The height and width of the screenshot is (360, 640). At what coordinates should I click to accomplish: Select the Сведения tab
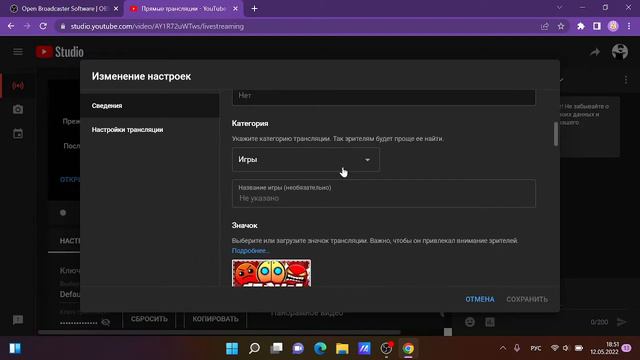click(150, 106)
